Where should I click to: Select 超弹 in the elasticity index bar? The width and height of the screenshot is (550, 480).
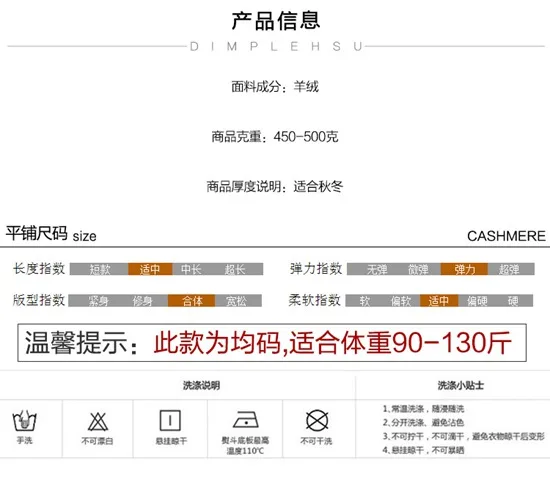click(509, 269)
